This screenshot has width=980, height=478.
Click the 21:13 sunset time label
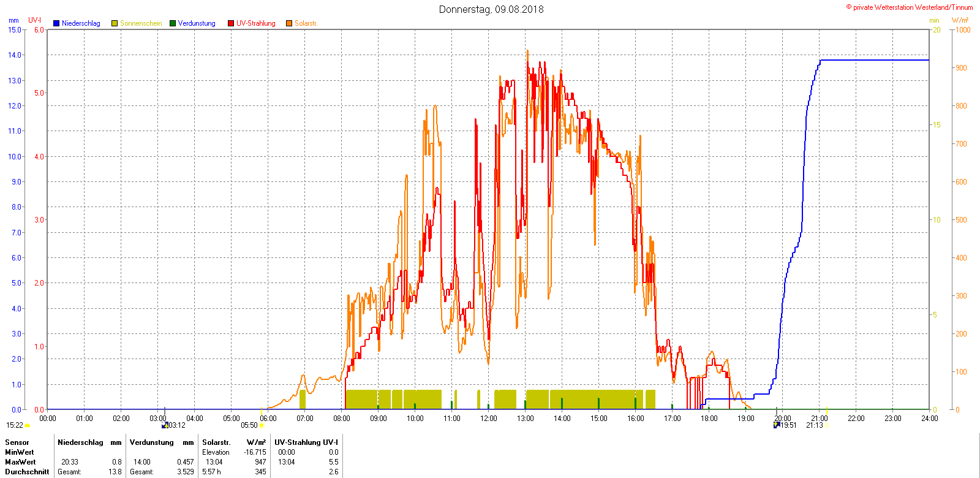(x=815, y=425)
